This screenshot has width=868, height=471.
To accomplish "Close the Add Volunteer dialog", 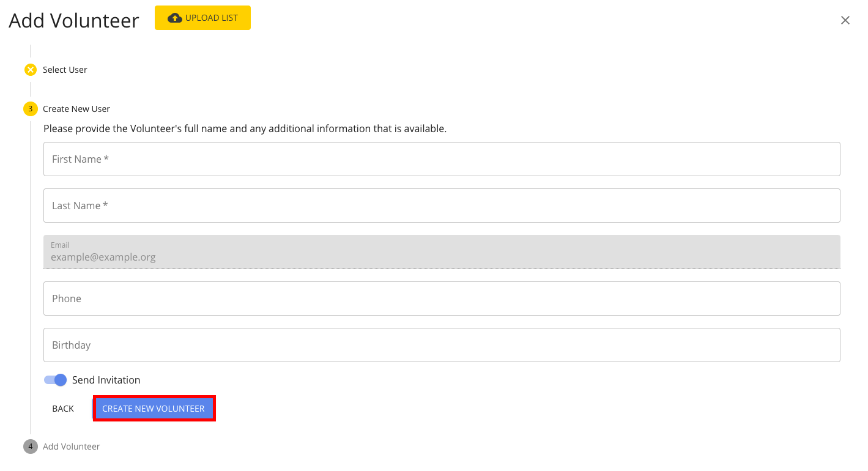I will tap(845, 20).
